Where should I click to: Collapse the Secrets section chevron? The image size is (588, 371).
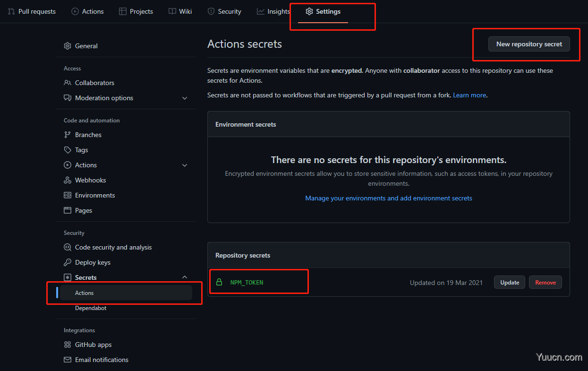[185, 277]
